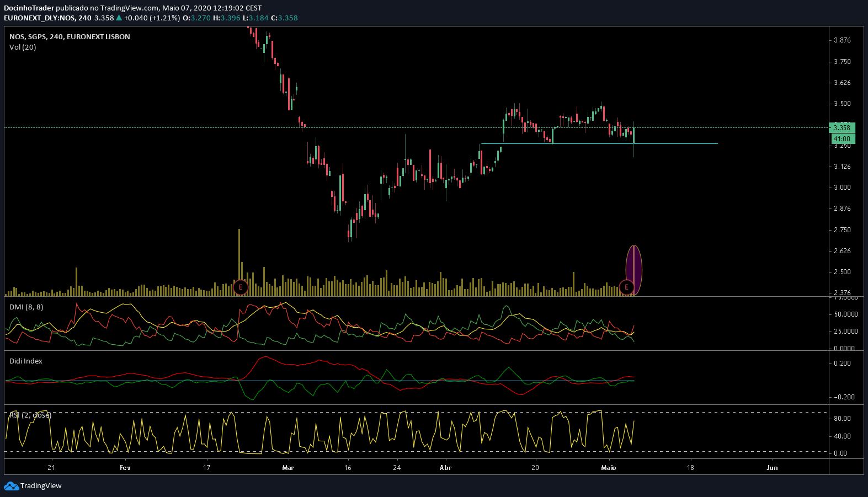The width and height of the screenshot is (868, 497).
Task: Click the EURONEXT_DLY:NOS symbol in header
Action: coord(39,18)
